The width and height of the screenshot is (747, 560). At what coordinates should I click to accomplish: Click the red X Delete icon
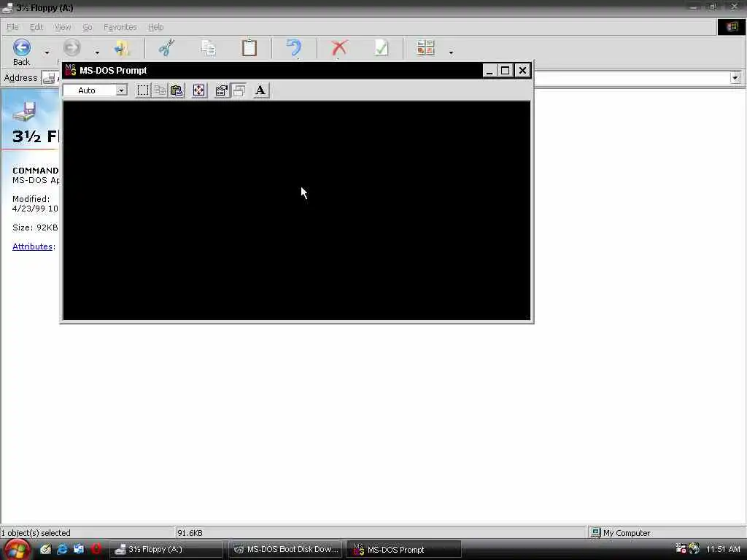[338, 48]
